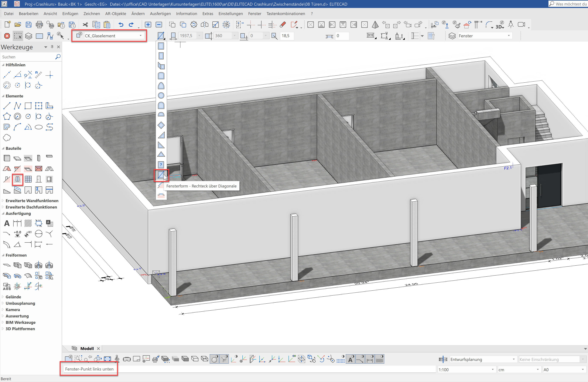This screenshot has width=588, height=382.
Task: Click the Cut scissors icon
Action: pyautogui.click(x=85, y=24)
